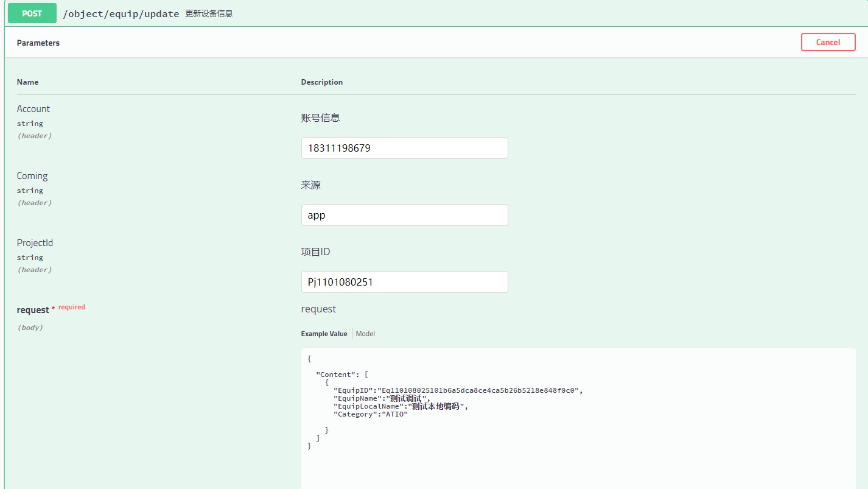Focus the ProjectId field with Pj1101080251
868x489 pixels.
[x=404, y=282]
